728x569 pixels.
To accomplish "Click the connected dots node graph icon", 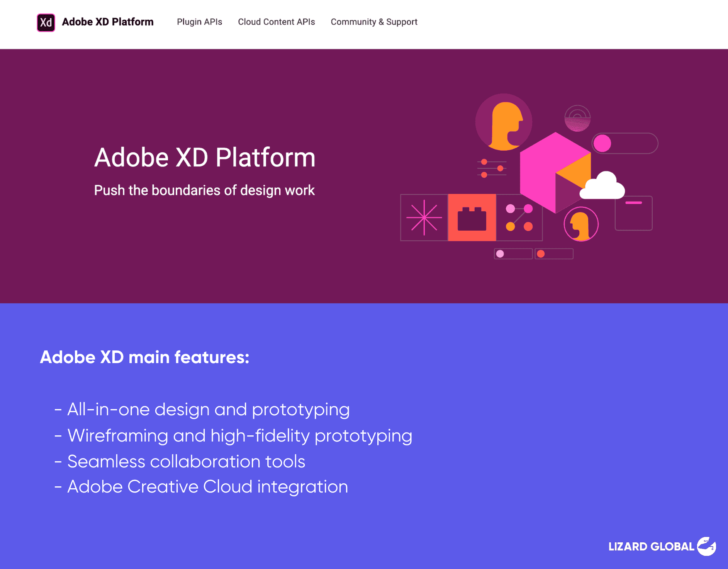I will [519, 218].
